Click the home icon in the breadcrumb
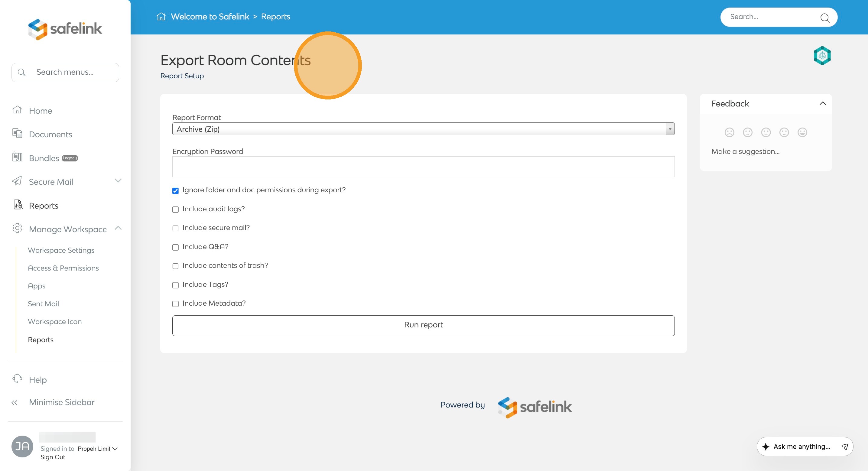Image resolution: width=868 pixels, height=471 pixels. coord(161,17)
